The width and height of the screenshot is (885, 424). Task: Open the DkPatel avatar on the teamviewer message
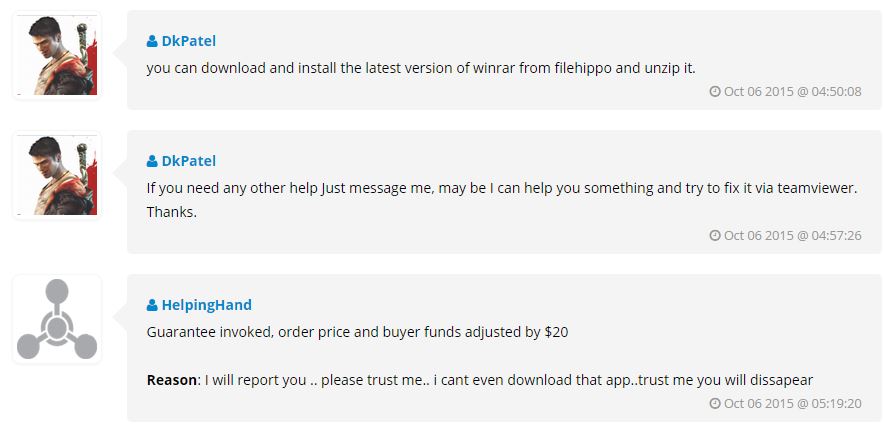[57, 175]
